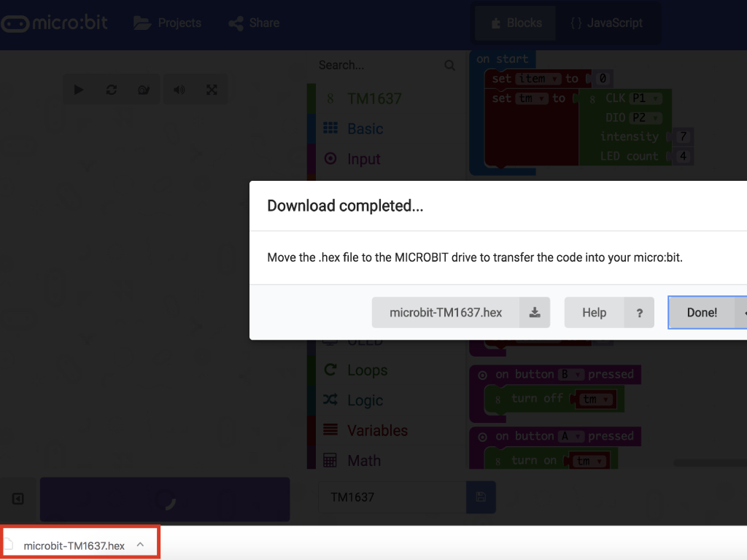Viewport: 747px width, 560px height.
Task: Click the set item value 0
Action: click(x=602, y=79)
